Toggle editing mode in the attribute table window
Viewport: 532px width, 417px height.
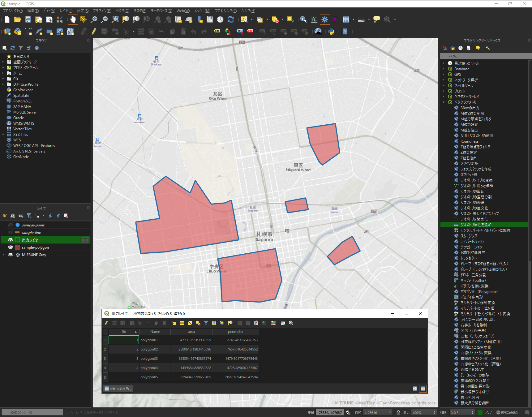106,323
